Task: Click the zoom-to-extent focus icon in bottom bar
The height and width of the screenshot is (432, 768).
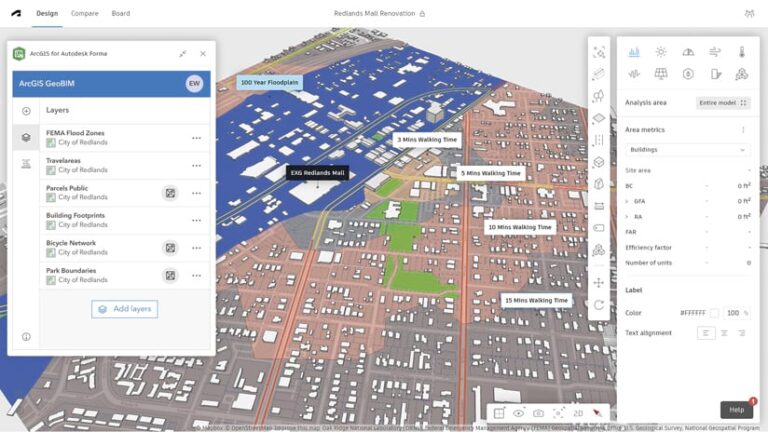Action: pyautogui.click(x=558, y=413)
